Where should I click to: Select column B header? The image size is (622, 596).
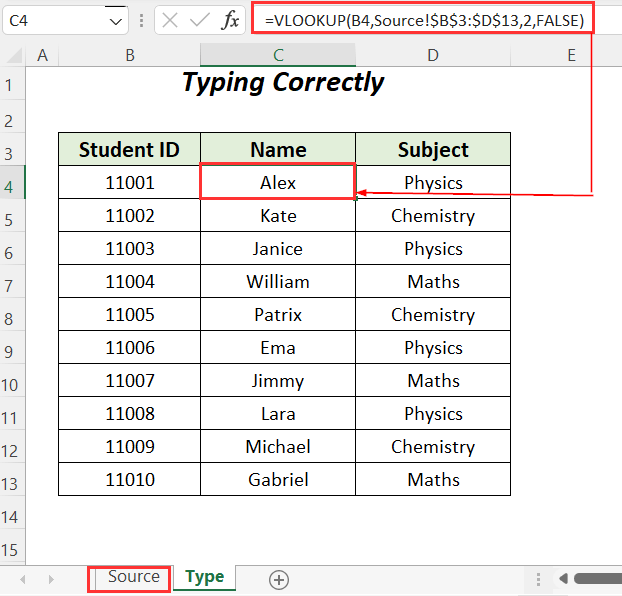(130, 55)
